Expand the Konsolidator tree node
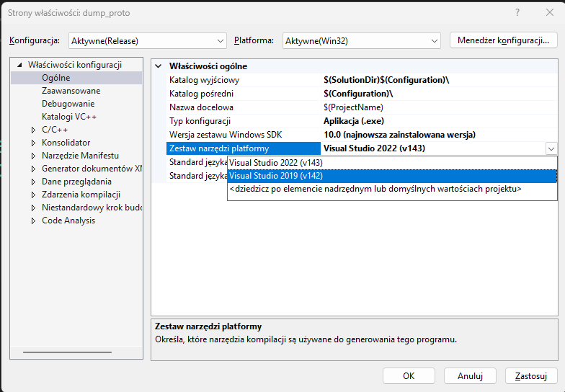 [33, 143]
